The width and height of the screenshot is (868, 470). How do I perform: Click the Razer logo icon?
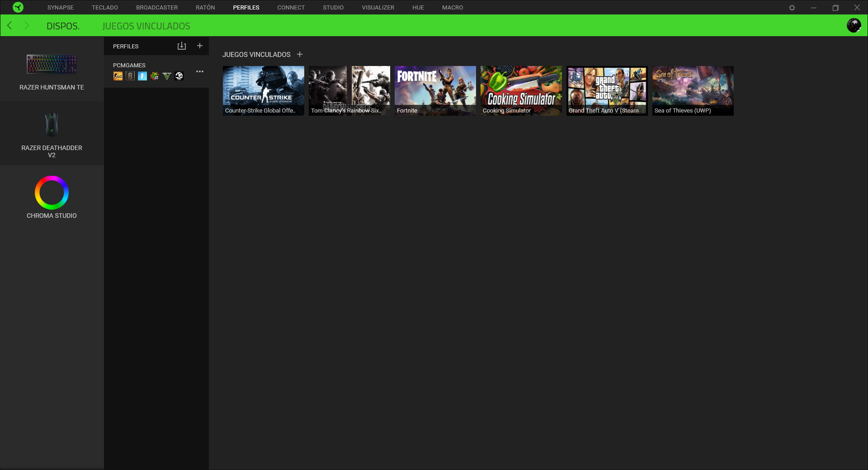click(x=18, y=7)
